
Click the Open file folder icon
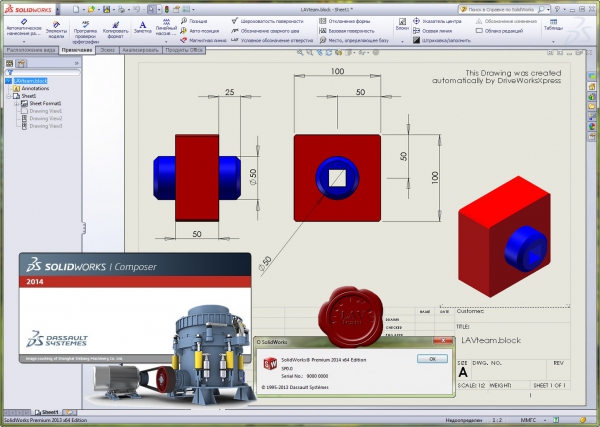pos(91,9)
